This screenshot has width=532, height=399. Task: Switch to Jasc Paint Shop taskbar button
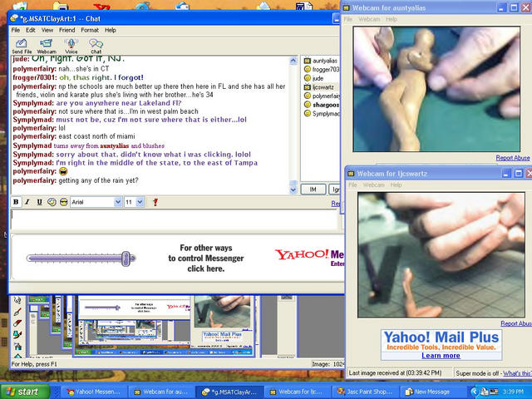(x=366, y=392)
